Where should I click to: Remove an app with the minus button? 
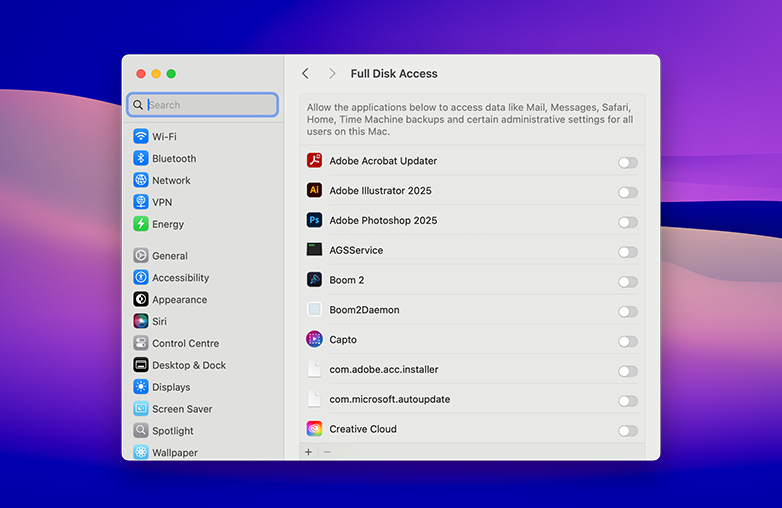click(x=327, y=452)
